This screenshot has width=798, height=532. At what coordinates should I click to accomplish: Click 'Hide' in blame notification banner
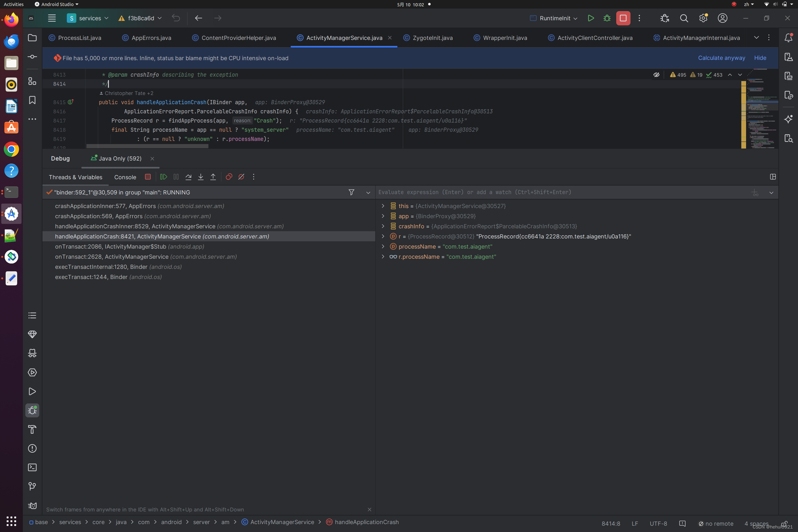tap(760, 58)
